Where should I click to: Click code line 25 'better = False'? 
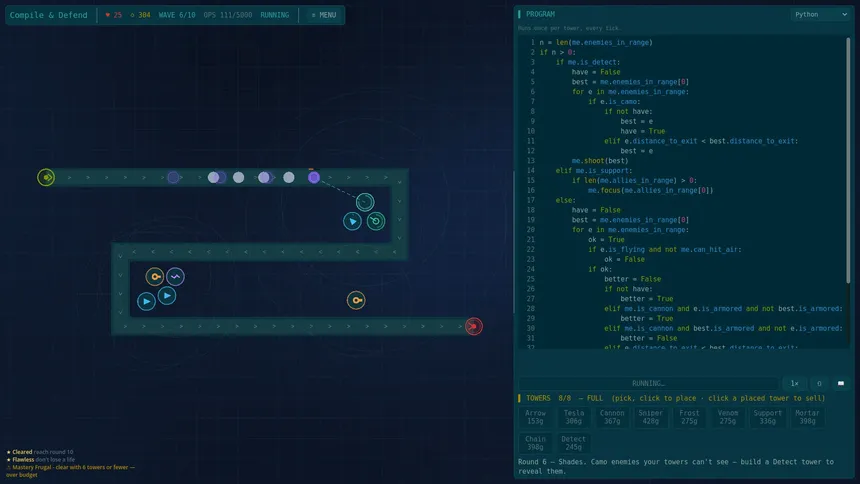coord(632,279)
